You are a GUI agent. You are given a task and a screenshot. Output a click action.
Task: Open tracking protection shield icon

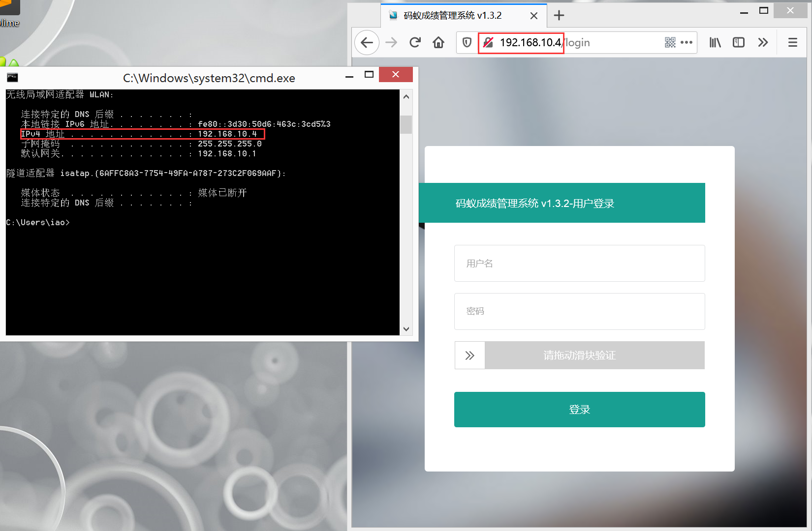[467, 43]
